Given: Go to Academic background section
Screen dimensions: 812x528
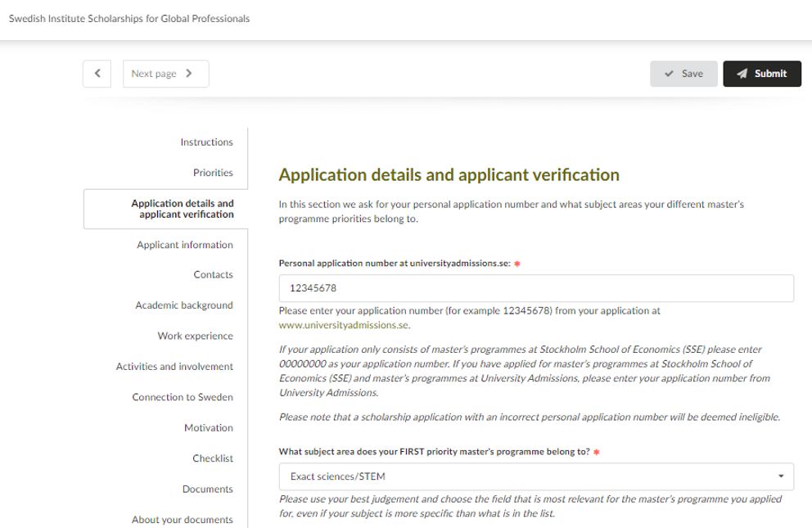Looking at the screenshot, I should 184,305.
